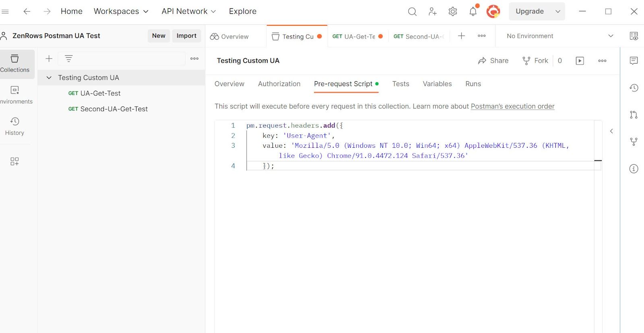Open the settings gear icon
644x333 pixels.
click(x=453, y=12)
